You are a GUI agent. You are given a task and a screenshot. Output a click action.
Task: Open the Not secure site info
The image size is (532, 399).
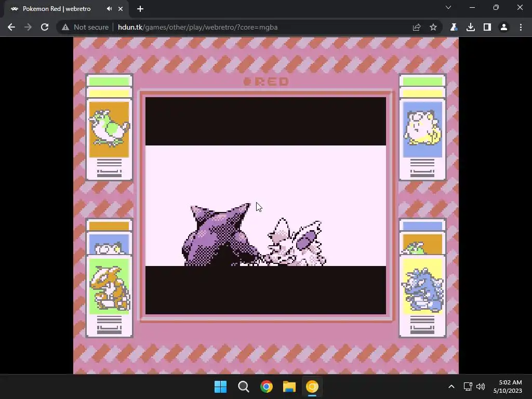(x=85, y=27)
